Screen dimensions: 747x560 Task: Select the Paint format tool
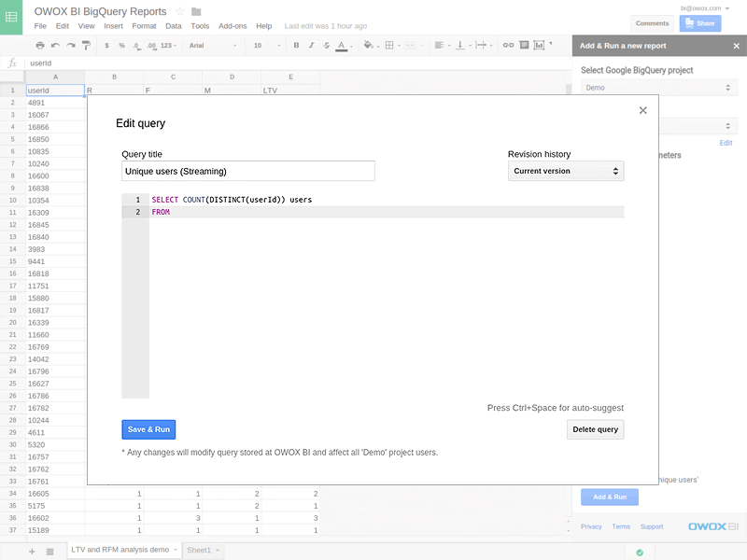[x=86, y=45]
